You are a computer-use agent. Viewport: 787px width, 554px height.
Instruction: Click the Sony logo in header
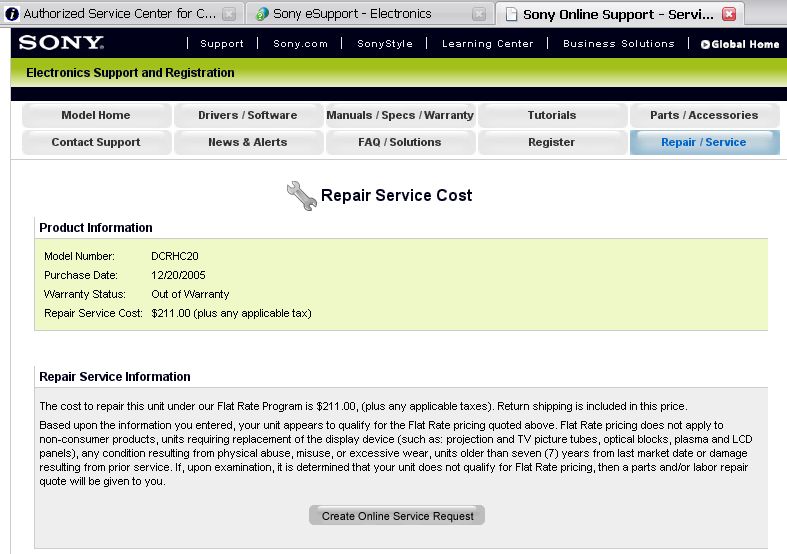[61, 43]
